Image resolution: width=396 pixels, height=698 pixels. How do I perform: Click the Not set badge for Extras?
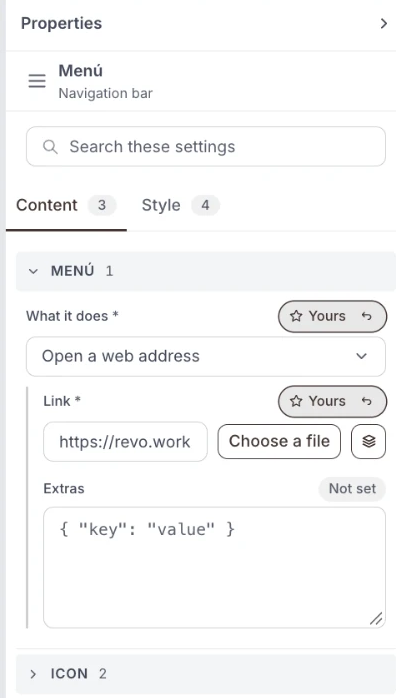[x=352, y=488]
